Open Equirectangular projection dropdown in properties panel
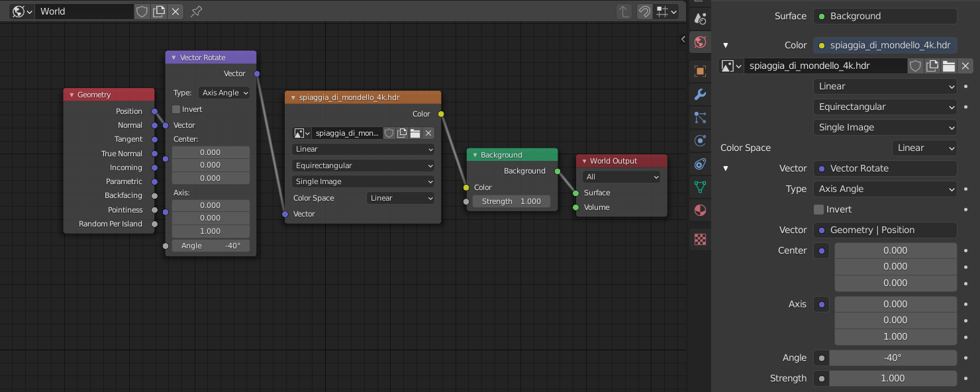Image resolution: width=980 pixels, height=392 pixels. (885, 107)
